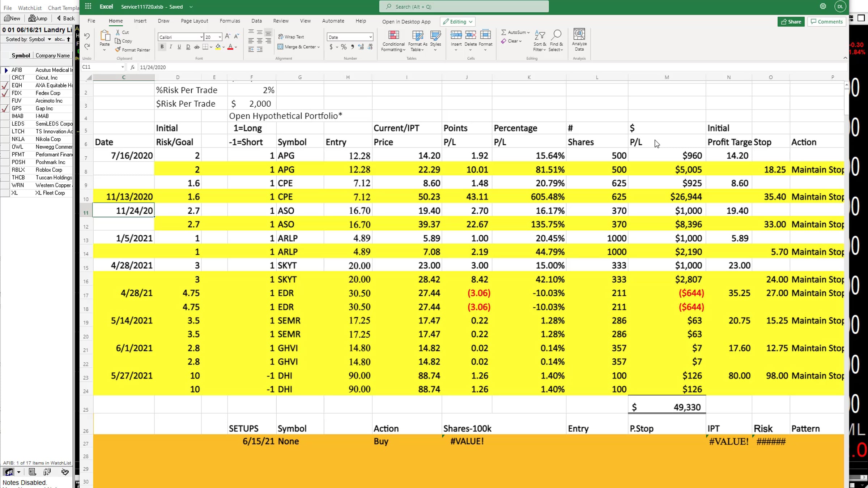Click the Jump button in WatchList window

(38, 18)
